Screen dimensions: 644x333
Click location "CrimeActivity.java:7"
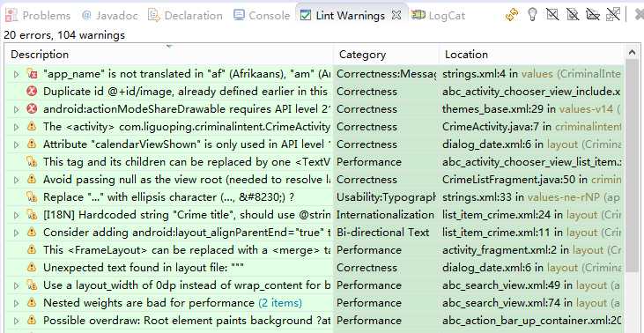491,127
